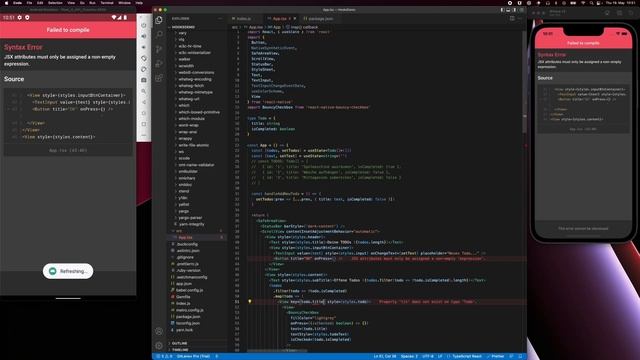
Task: Open the Accounts icon in activity bar
Action: coord(159,331)
